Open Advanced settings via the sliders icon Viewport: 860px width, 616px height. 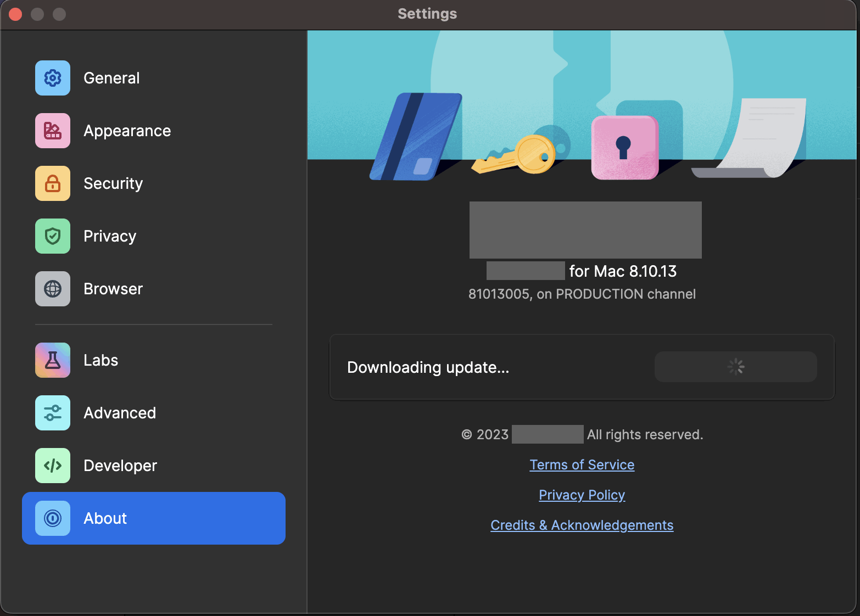(52, 413)
